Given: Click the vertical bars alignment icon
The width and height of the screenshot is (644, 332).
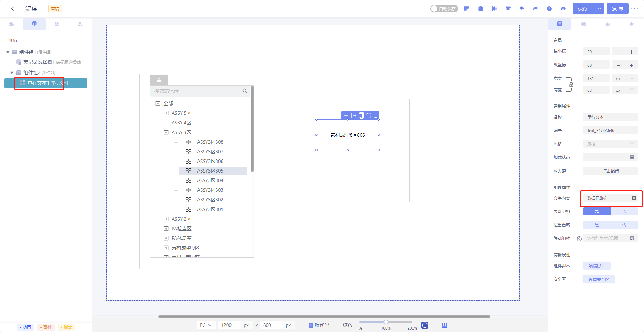Looking at the screenshot, I should 494,9.
